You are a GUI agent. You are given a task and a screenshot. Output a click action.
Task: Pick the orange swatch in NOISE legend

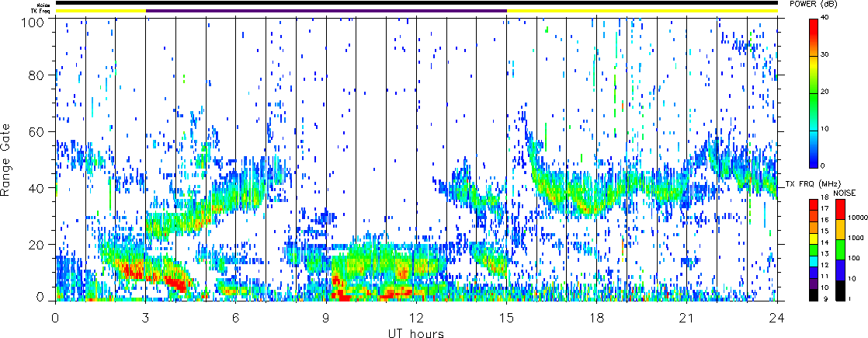840,229
